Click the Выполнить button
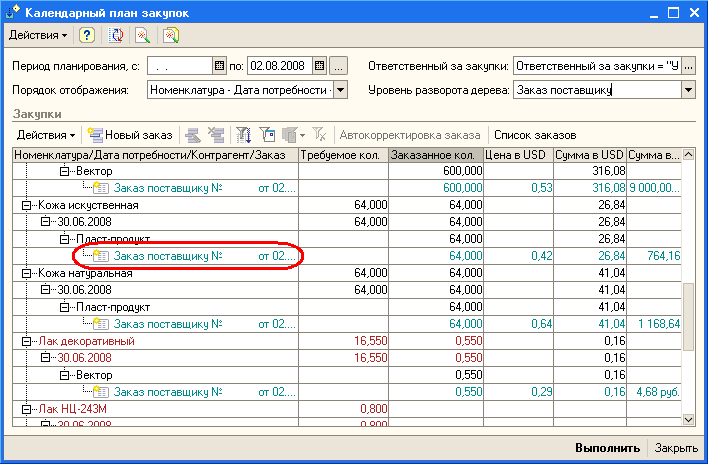 click(607, 448)
